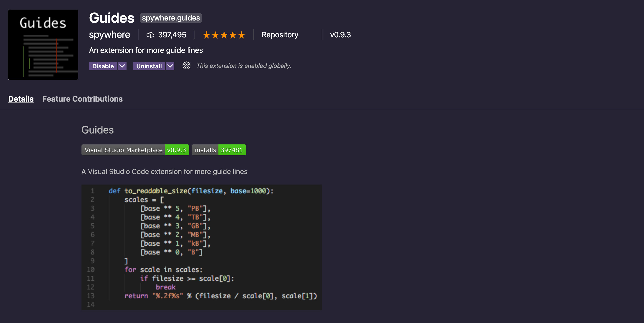Switch to the Details tab

21,99
